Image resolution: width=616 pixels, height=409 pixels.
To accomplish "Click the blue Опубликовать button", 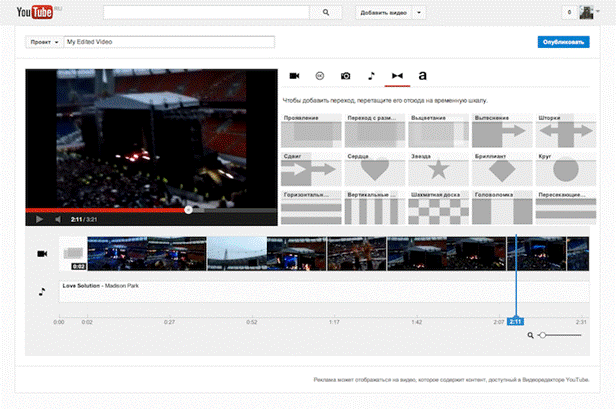I will pos(563,42).
